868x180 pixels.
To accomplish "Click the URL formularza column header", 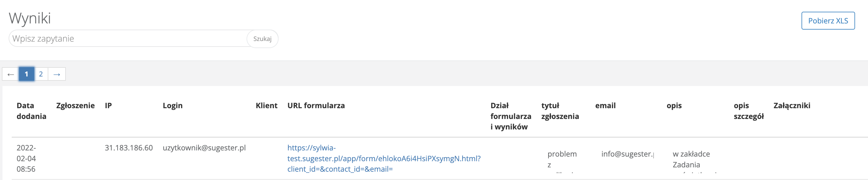I will click(316, 106).
